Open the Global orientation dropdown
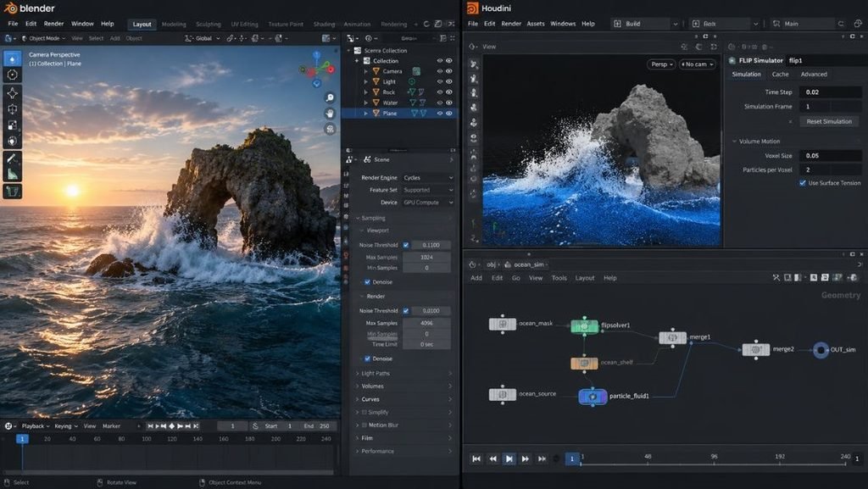Viewport: 868px width, 489px height. click(x=202, y=38)
